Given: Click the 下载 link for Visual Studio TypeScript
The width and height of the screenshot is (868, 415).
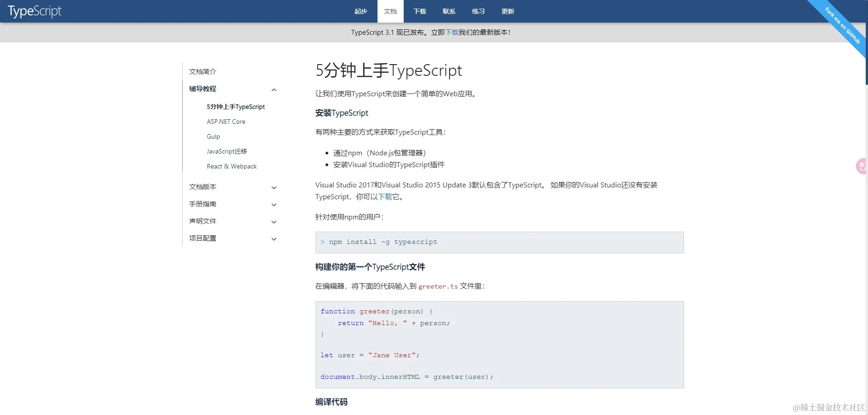Looking at the screenshot, I should pos(385,197).
